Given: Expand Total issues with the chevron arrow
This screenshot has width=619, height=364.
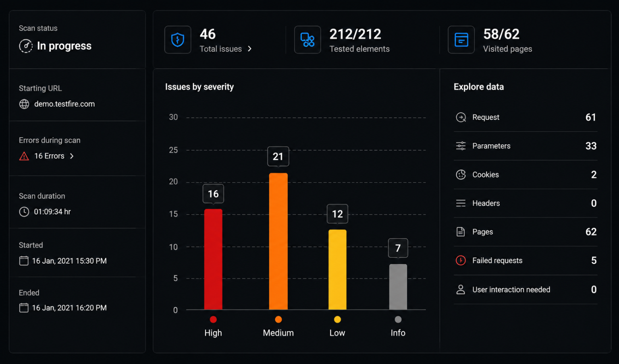Looking at the screenshot, I should (x=250, y=49).
